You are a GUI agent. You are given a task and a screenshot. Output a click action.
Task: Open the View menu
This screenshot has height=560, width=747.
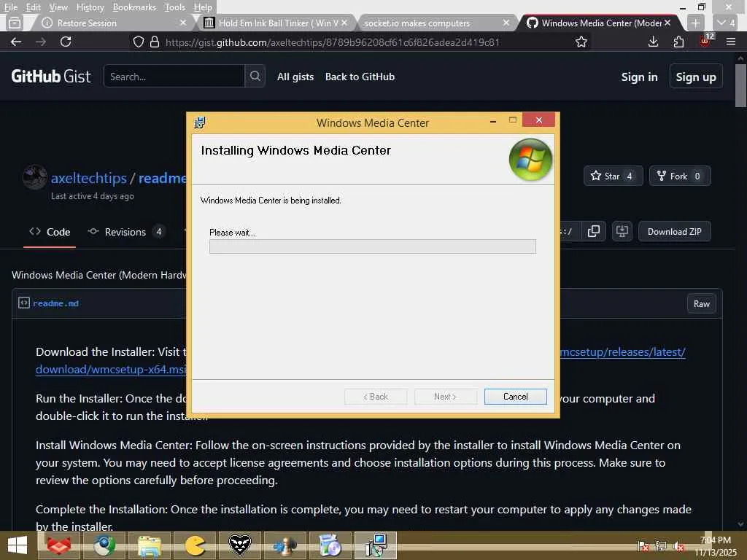click(x=58, y=7)
